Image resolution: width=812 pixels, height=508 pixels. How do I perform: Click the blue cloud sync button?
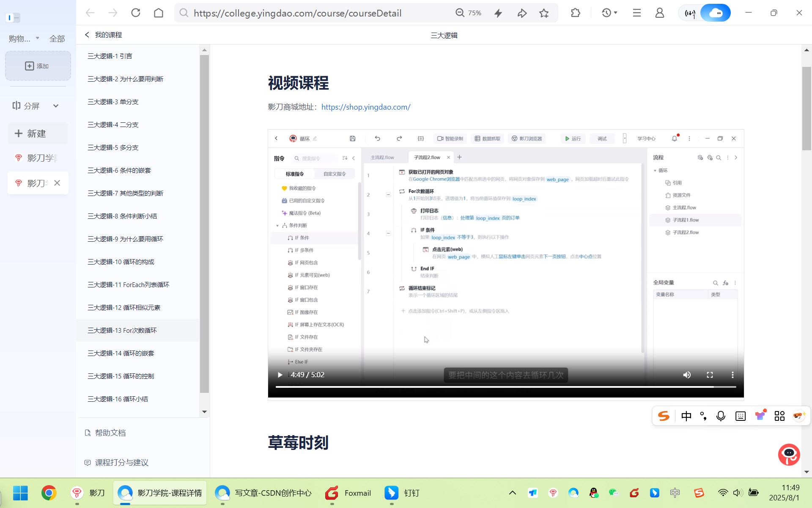pos(716,13)
